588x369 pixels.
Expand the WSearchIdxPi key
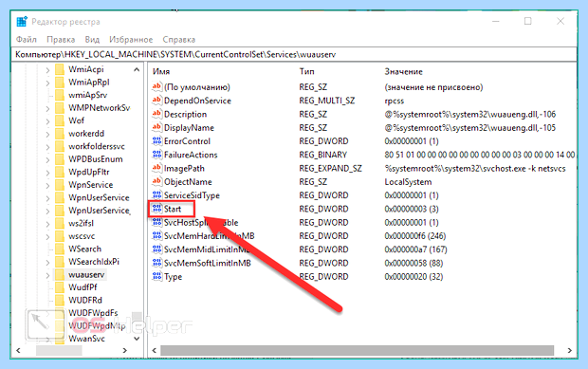point(47,262)
